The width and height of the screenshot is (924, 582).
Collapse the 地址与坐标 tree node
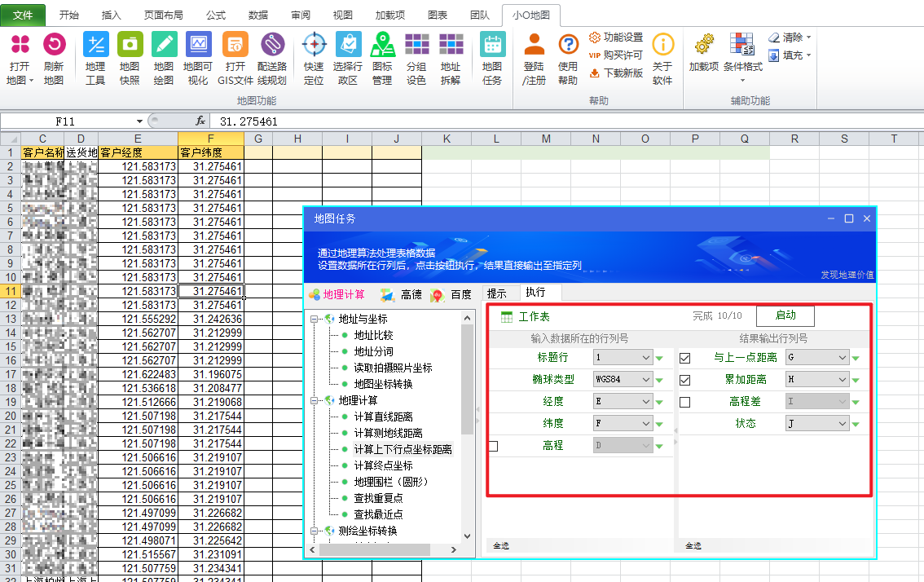coord(314,319)
